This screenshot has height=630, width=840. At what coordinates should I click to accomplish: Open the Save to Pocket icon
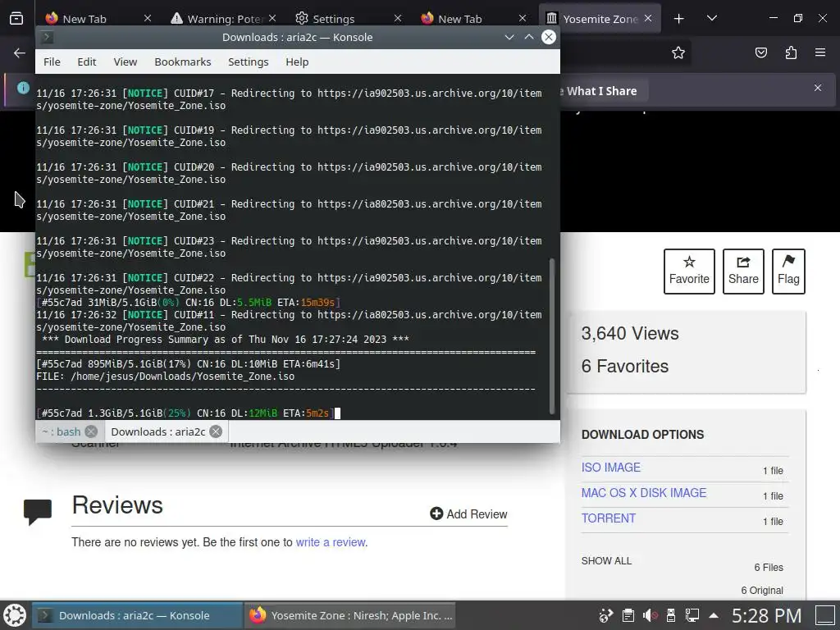tap(761, 52)
